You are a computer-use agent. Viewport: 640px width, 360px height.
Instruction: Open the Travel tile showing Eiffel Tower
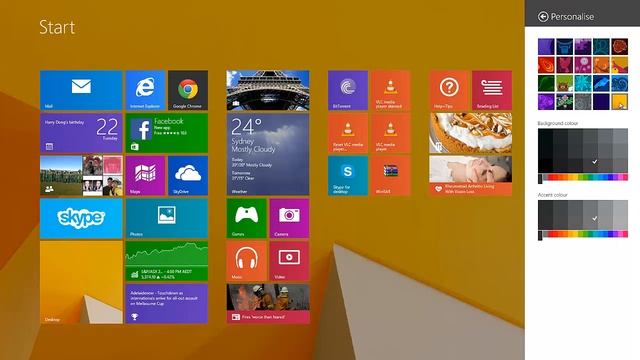pyautogui.click(x=268, y=90)
